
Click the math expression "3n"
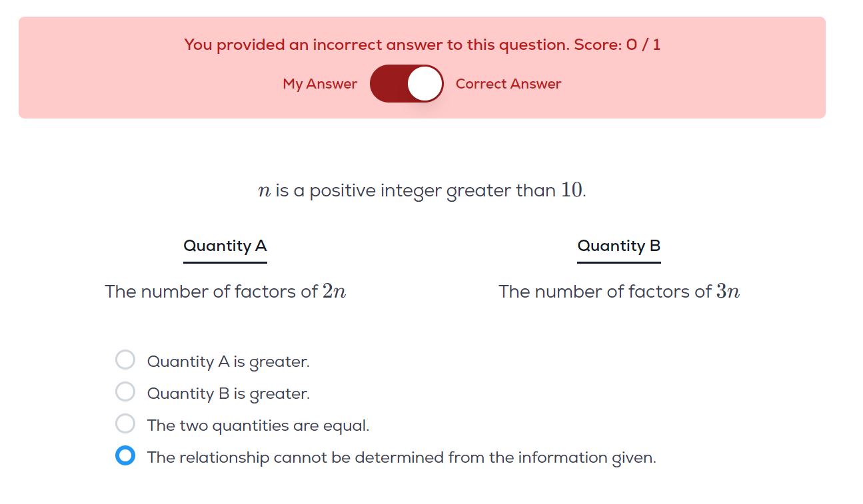728,292
